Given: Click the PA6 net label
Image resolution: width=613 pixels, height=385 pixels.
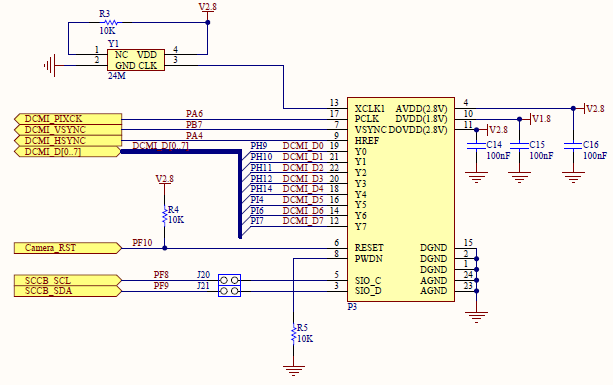Looking at the screenshot, I should pyautogui.click(x=194, y=114).
